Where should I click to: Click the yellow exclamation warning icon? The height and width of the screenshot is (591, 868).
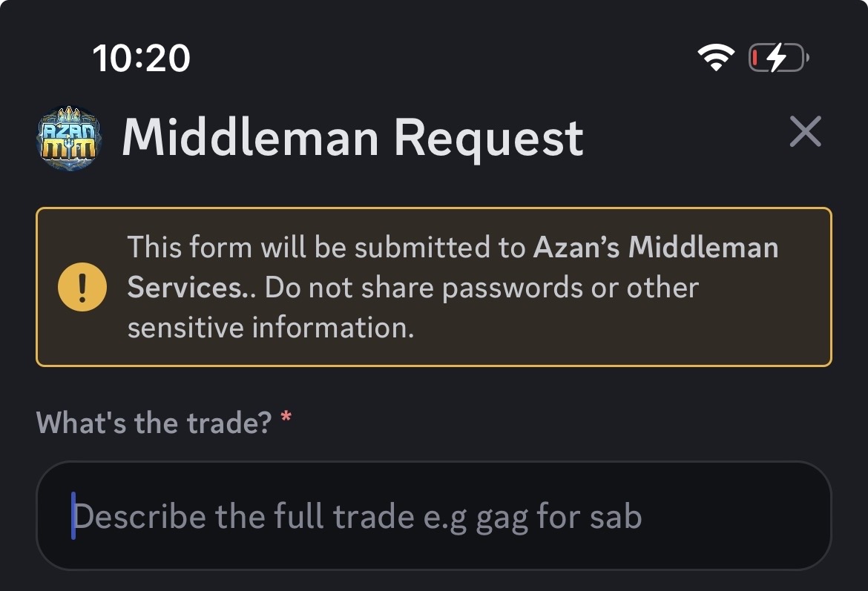pyautogui.click(x=82, y=288)
